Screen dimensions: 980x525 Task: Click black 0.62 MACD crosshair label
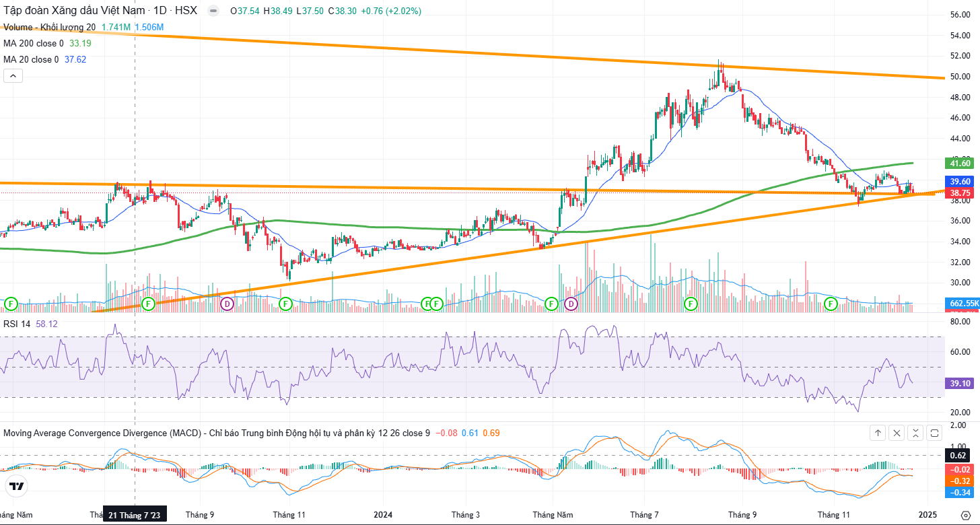point(960,455)
